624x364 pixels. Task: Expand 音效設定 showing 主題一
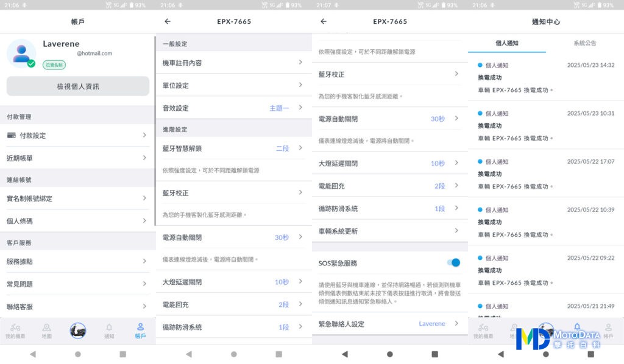233,108
